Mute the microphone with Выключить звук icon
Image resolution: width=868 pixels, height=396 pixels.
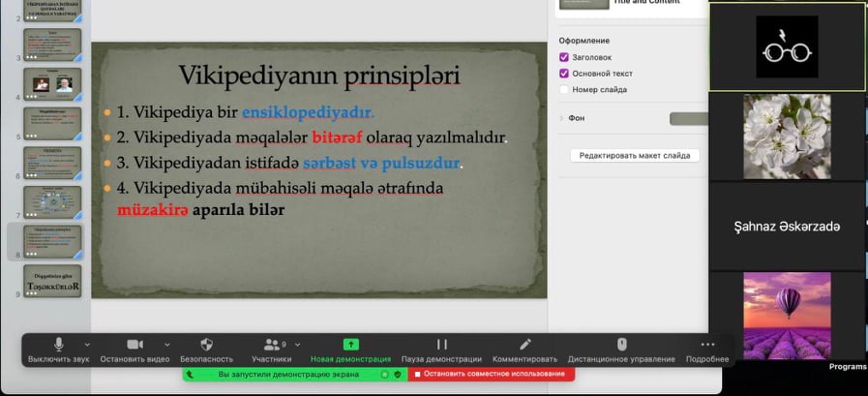59,345
